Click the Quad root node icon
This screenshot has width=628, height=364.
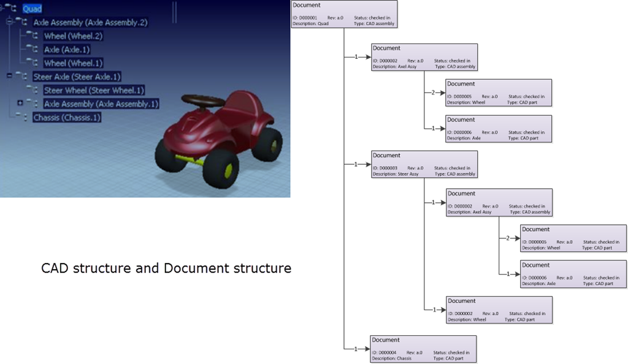13,9
